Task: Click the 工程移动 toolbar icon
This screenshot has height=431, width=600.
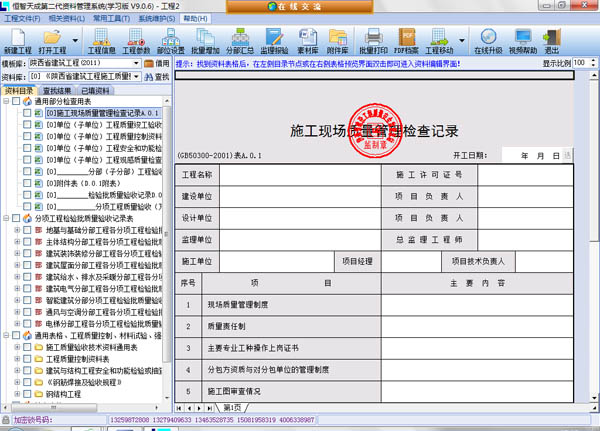Action: coord(439,41)
